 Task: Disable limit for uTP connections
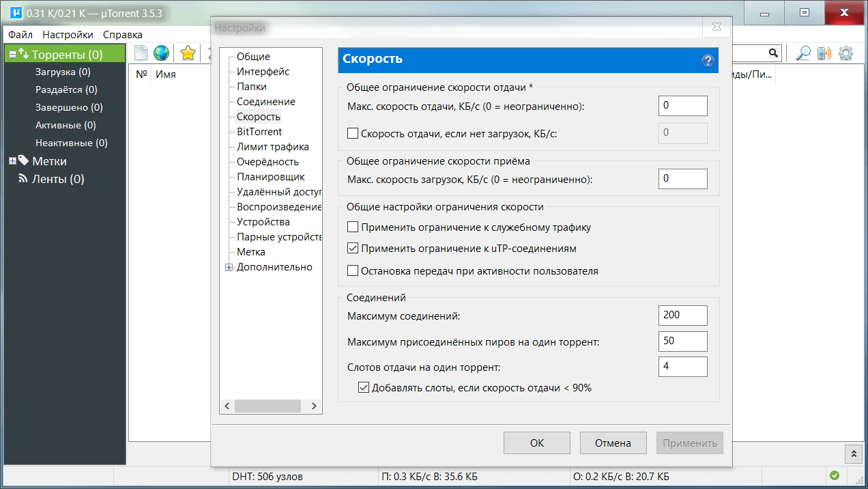pyautogui.click(x=353, y=247)
